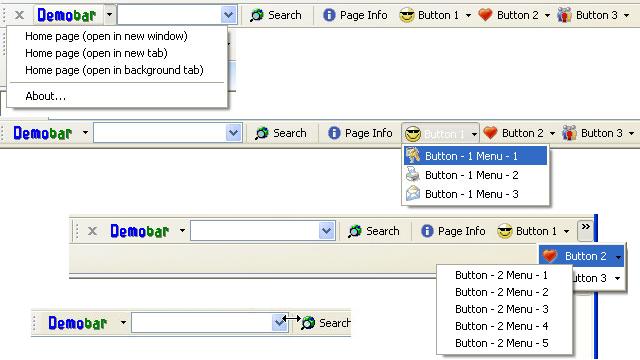Click into the search field of the overflow-chevron toolbar
Viewport: 640px width, 360px height.
click(255, 231)
